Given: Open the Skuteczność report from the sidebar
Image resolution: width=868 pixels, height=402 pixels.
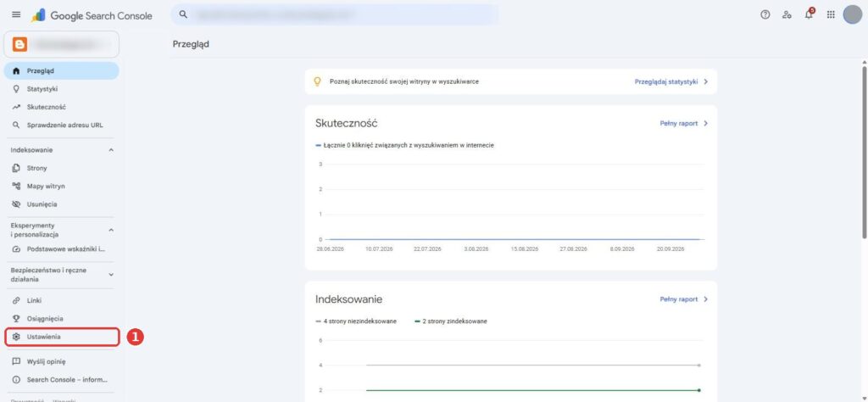Looking at the screenshot, I should tap(61, 108).
